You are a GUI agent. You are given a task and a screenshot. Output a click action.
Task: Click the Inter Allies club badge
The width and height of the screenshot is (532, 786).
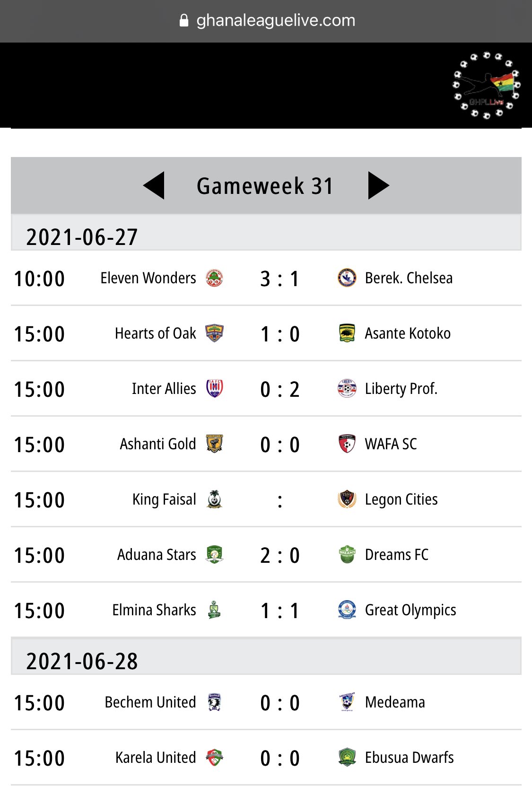click(214, 389)
